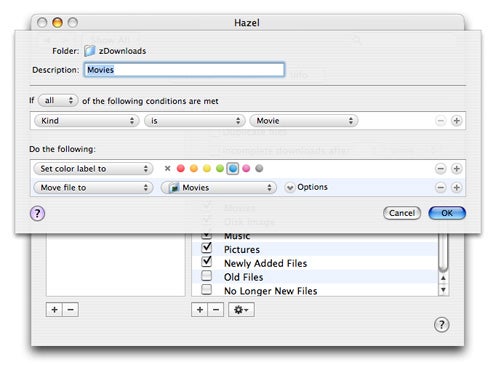Choose the green color label
Viewport: 496px width, 370px height.
[x=220, y=168]
